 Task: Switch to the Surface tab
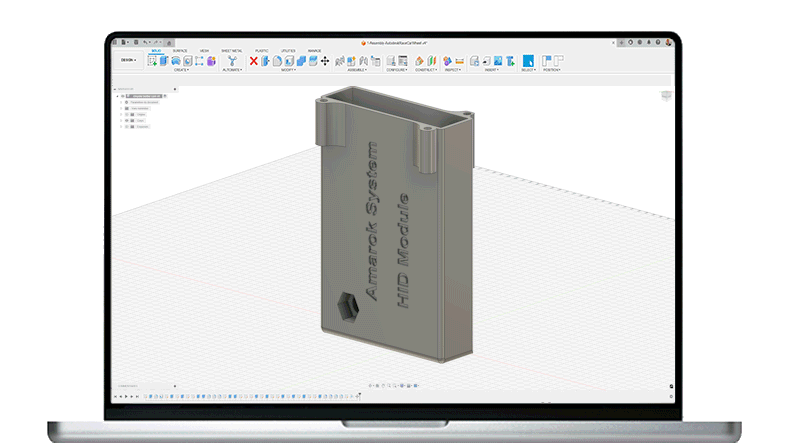[x=180, y=50]
